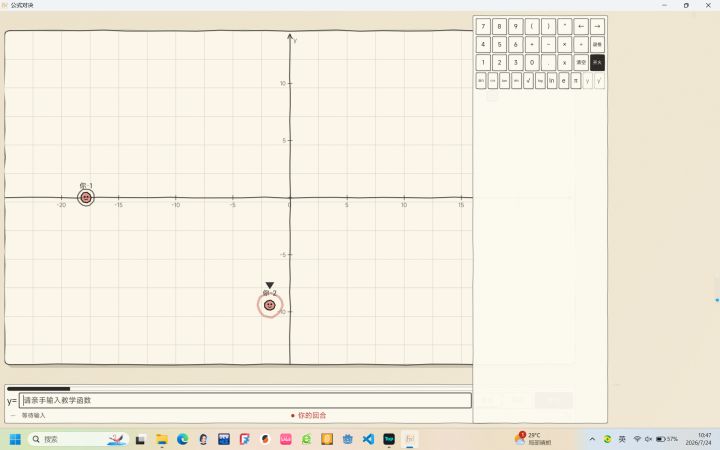Select the smiley character at the x-axis
The width and height of the screenshot is (720, 450).
(x=86, y=198)
